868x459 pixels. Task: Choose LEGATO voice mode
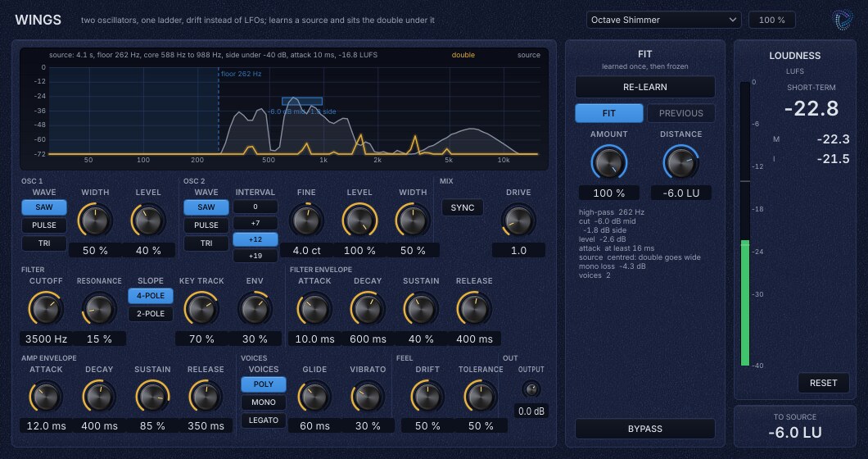pos(264,420)
